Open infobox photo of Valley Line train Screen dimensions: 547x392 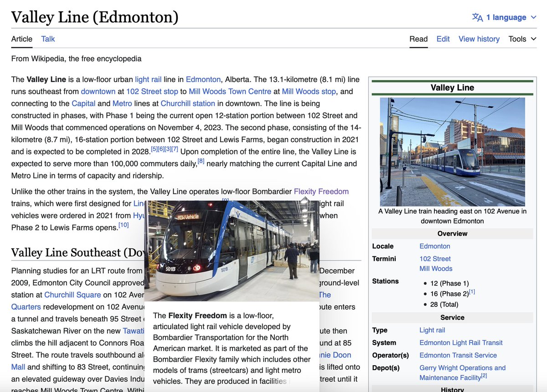point(452,152)
